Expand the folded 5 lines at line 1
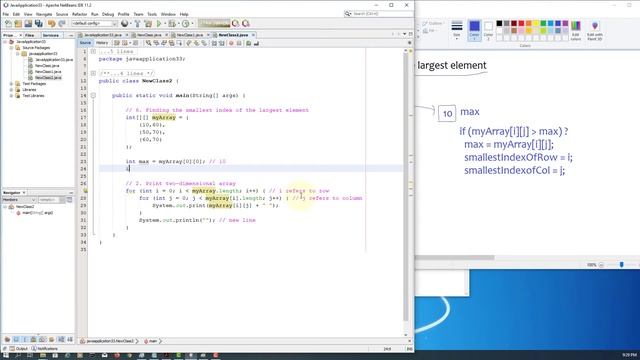This screenshot has height=360, width=640. coord(93,51)
